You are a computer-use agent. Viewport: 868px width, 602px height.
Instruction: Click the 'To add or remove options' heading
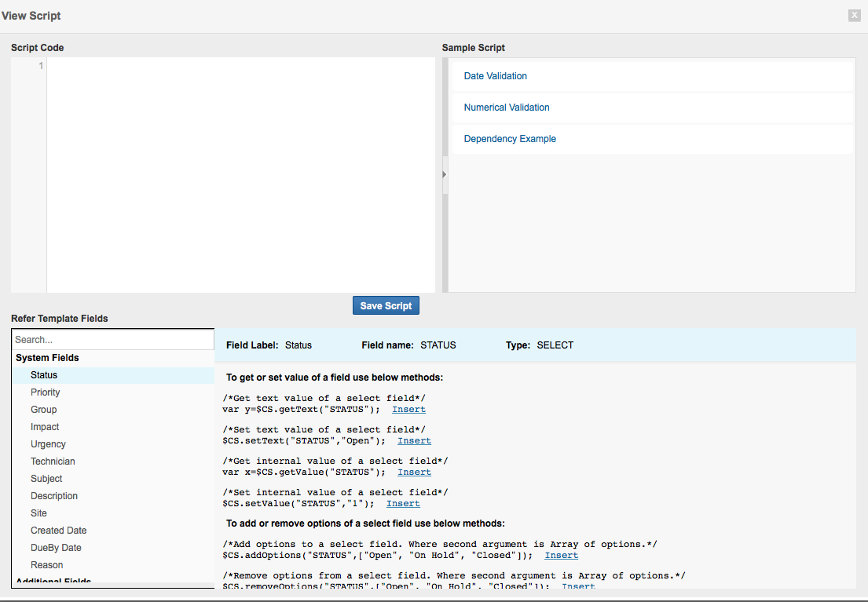[x=365, y=524]
